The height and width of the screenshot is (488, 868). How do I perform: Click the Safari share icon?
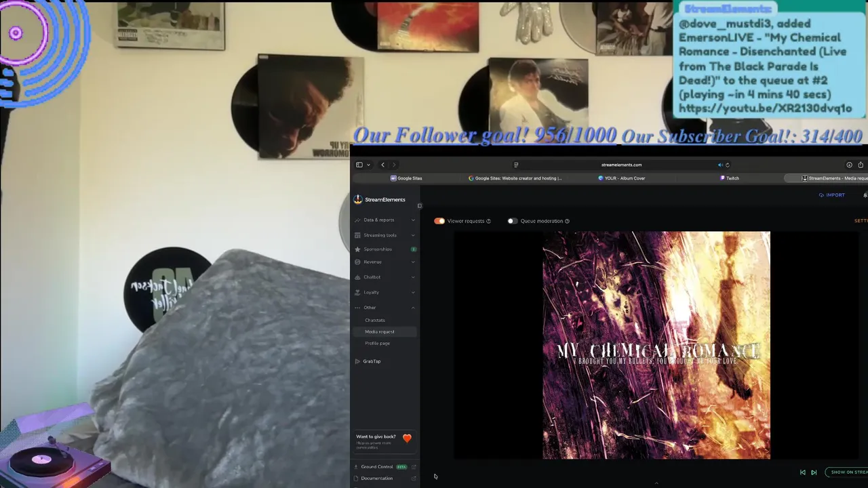[861, 165]
